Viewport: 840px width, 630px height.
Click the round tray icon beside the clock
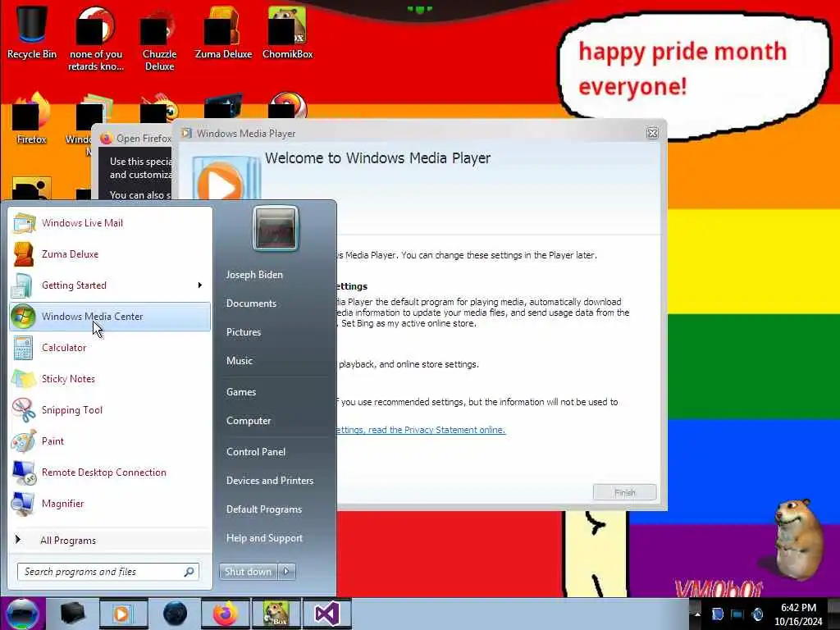click(757, 614)
